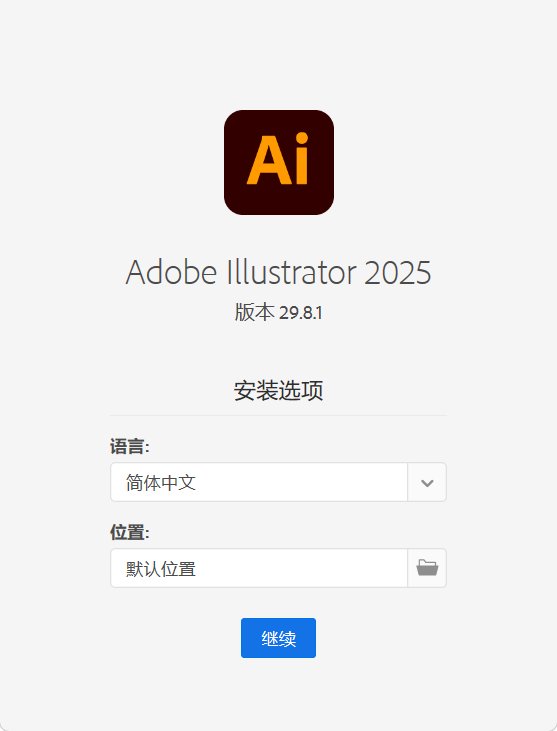
Task: Open the folder browse icon for location
Action: 427,568
